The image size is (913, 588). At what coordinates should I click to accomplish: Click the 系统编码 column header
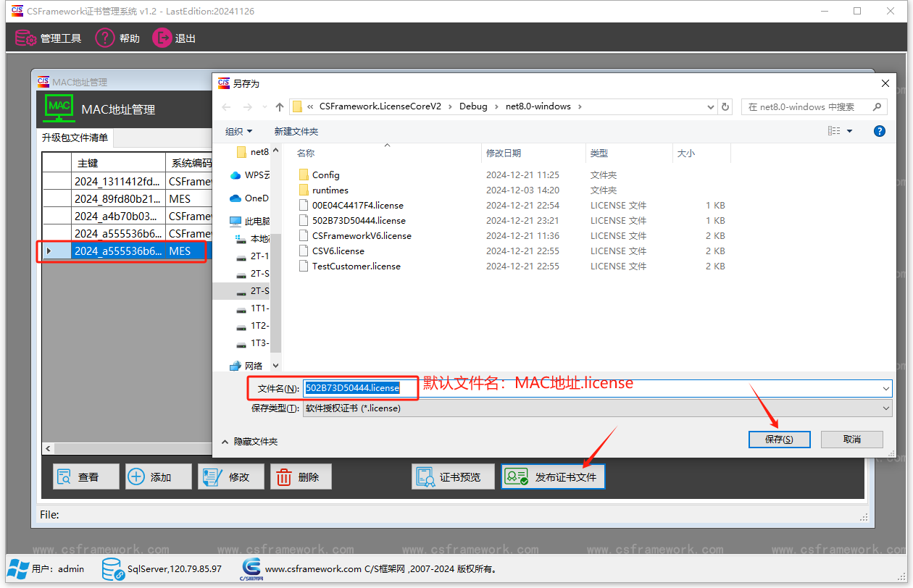[189, 163]
